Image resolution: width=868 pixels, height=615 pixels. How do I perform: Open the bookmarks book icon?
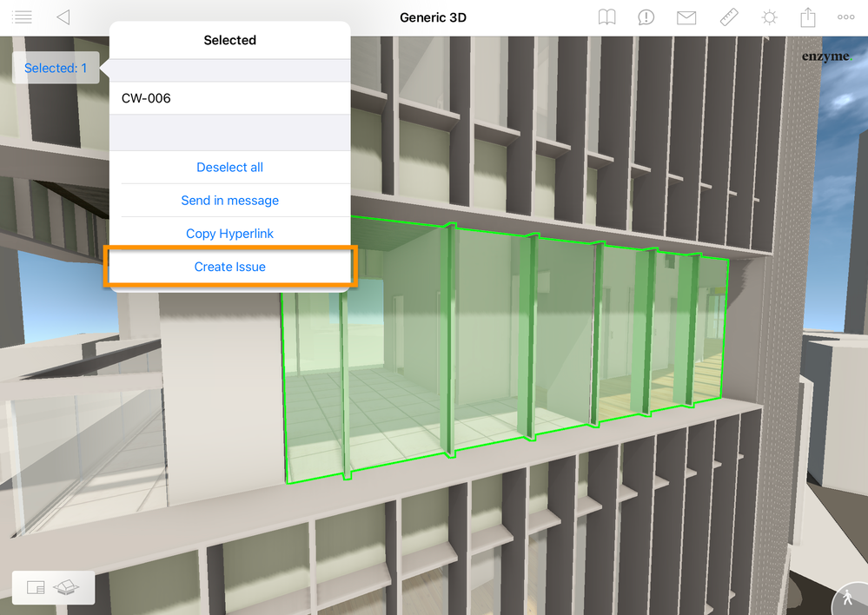(606, 17)
